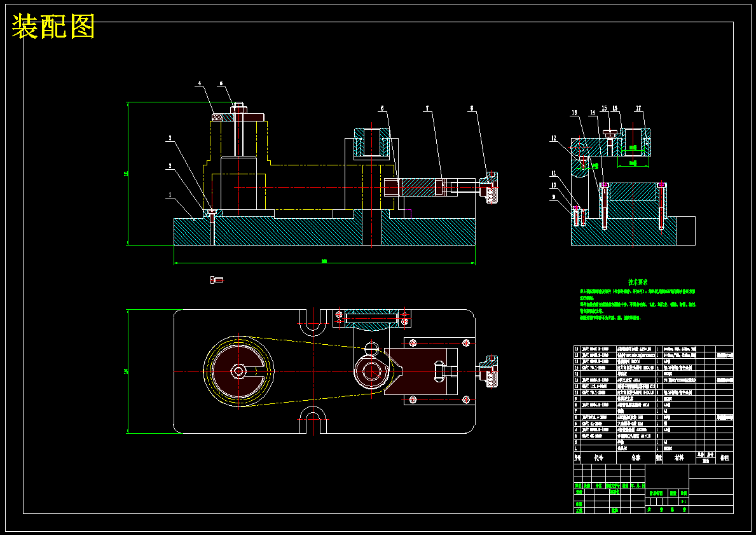Click the "名称" header in parts list
The image size is (756, 535).
click(636, 457)
